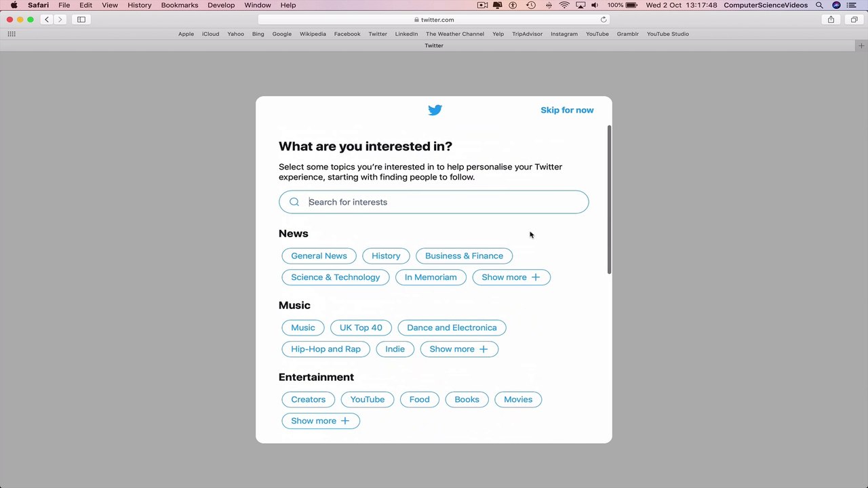Click the dialog's vertical scrollbar
868x488 pixels.
tap(609, 200)
